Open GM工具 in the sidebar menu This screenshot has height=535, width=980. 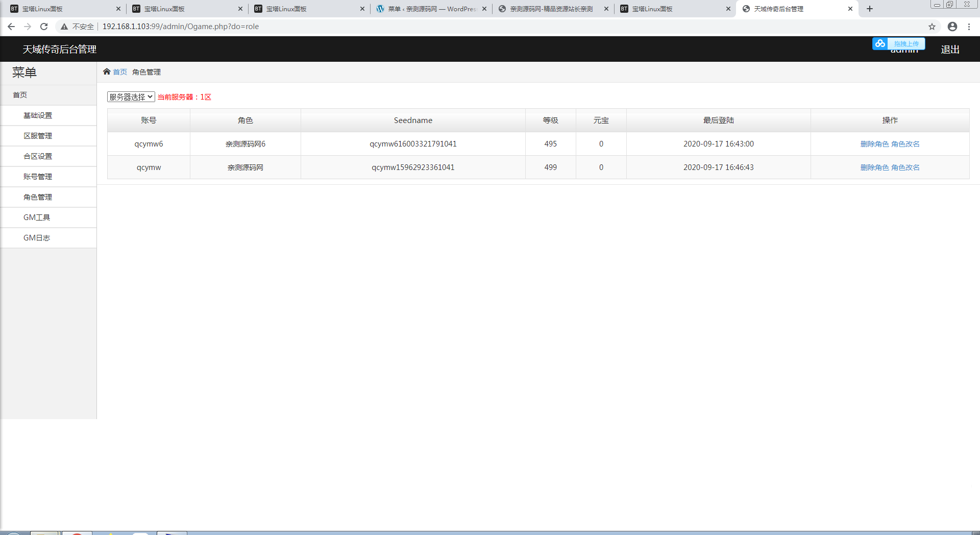[37, 217]
